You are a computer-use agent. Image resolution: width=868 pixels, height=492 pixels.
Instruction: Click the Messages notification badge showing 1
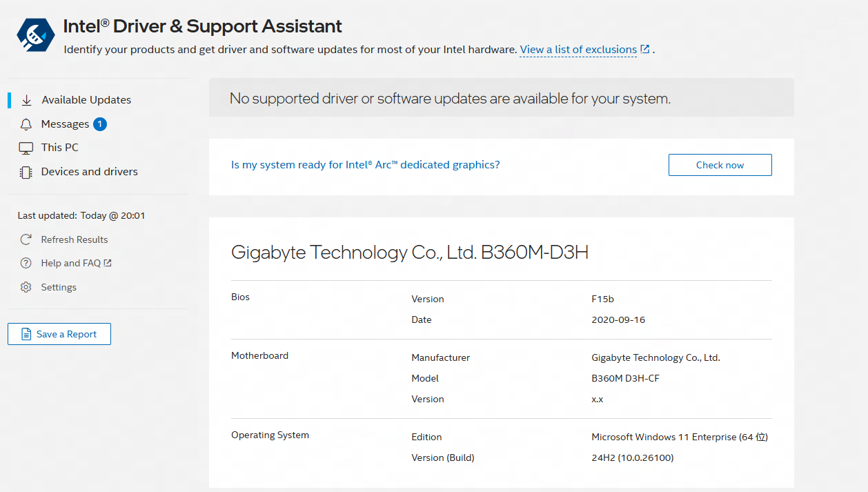coord(100,124)
